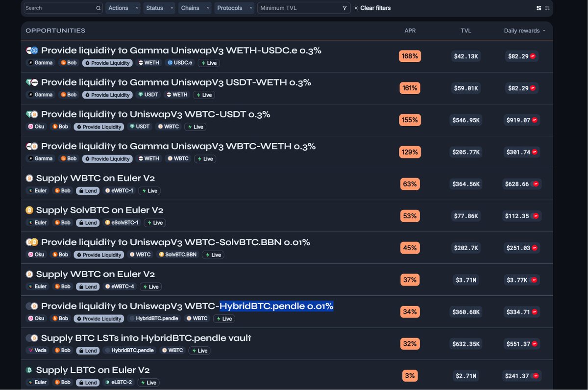588x390 pixels.
Task: Click reward token icon next to $334.71
Action: 535,312
